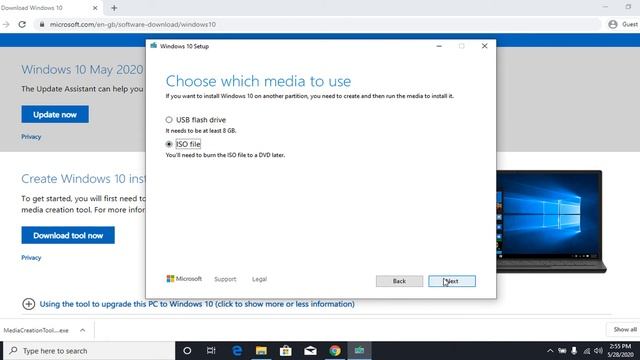Screen dimensions: 640x360
Task: Click the Microsoft logo in setup dialog
Action: pos(184,279)
